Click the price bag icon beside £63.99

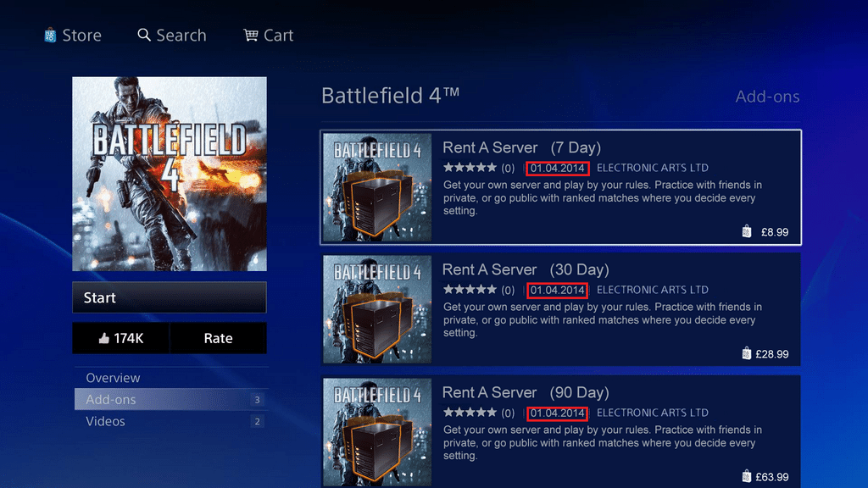[x=747, y=476]
